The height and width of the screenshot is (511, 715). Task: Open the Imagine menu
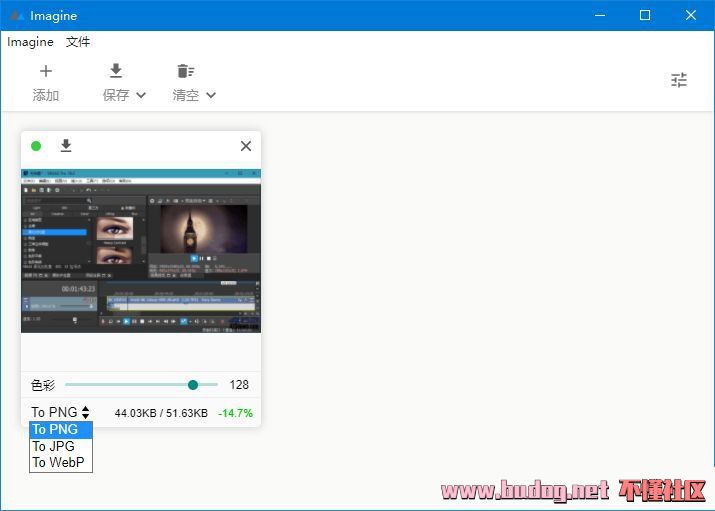tap(30, 42)
